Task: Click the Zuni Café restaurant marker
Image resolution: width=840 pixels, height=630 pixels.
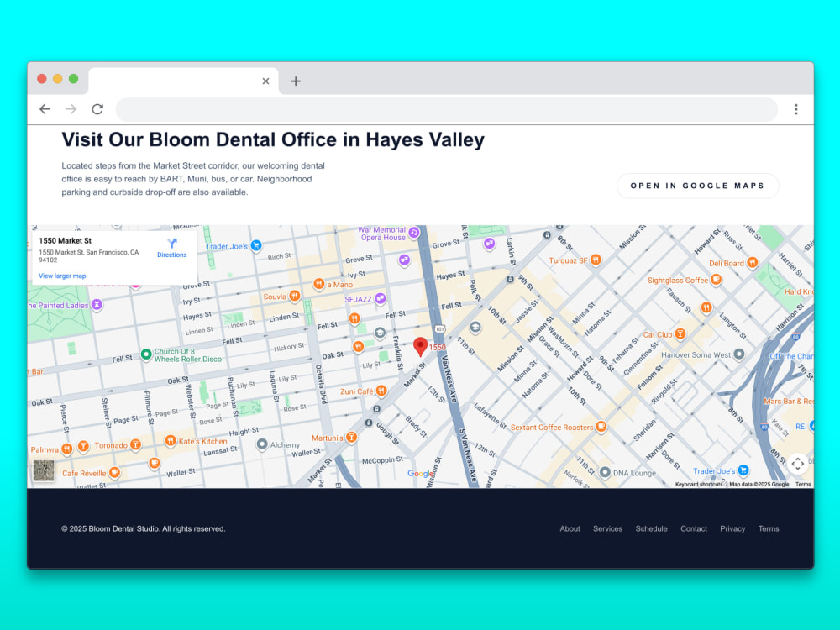Action: click(381, 391)
